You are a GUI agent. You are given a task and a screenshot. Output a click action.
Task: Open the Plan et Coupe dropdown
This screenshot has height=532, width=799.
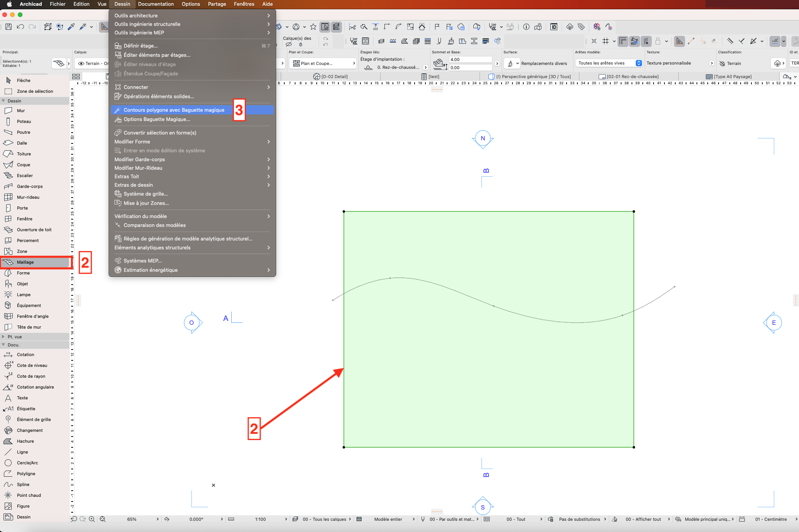coord(323,63)
